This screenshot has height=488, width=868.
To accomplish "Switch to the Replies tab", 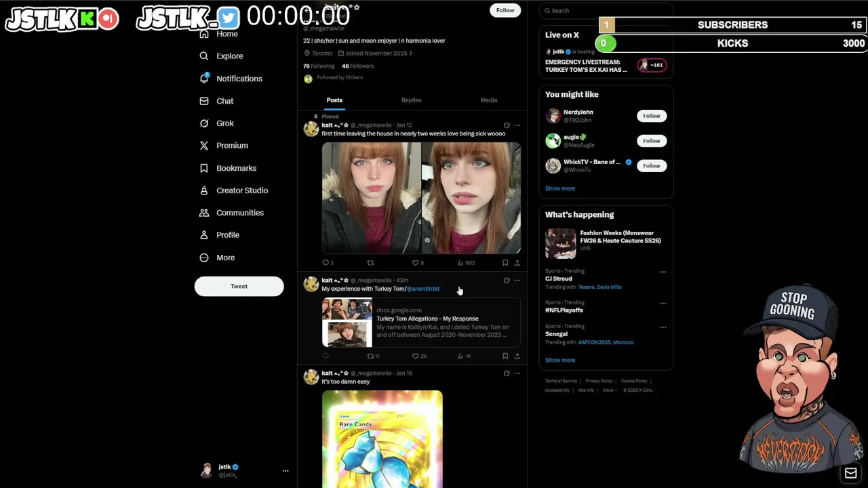I will tap(411, 100).
